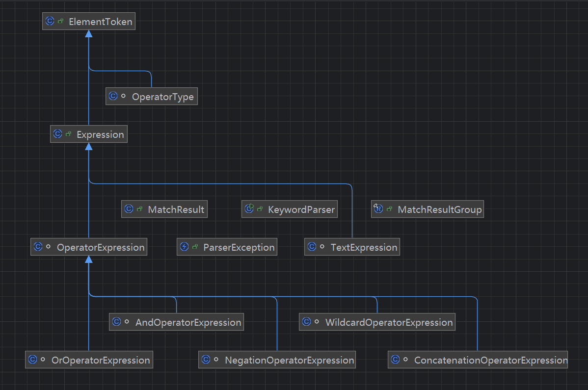The image size is (588, 390).
Task: Select the AndOperatorExpression class node
Action: point(176,322)
